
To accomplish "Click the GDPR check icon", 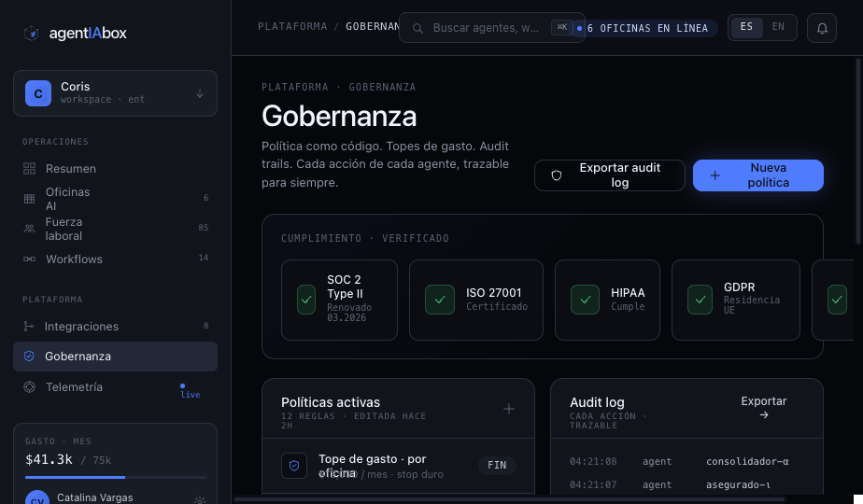I will [700, 300].
